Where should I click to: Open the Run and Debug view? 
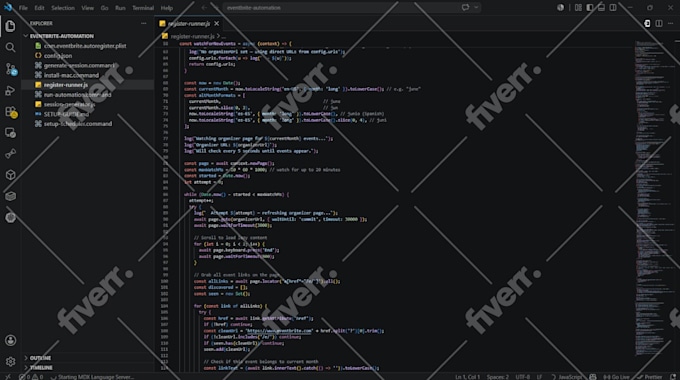click(10, 90)
